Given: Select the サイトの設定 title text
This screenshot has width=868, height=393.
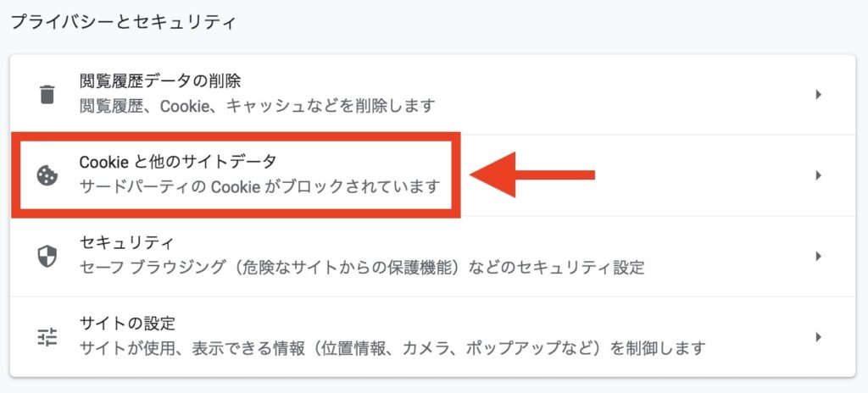Looking at the screenshot, I should [127, 322].
